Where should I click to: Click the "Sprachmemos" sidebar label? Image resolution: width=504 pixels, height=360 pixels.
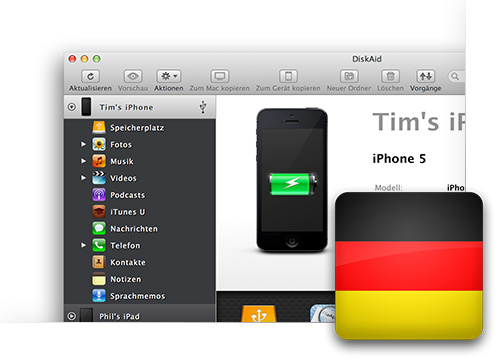click(x=138, y=296)
